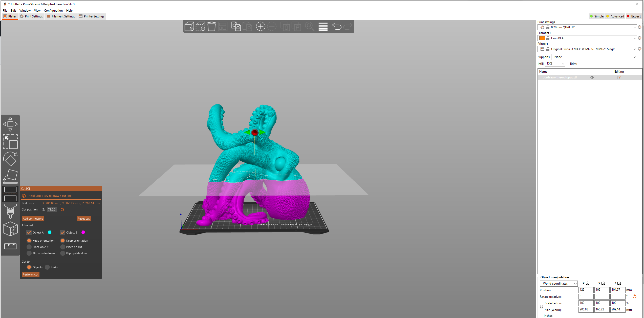Click the edit icon for bordeaux-the-octopus.stl

coord(619,78)
